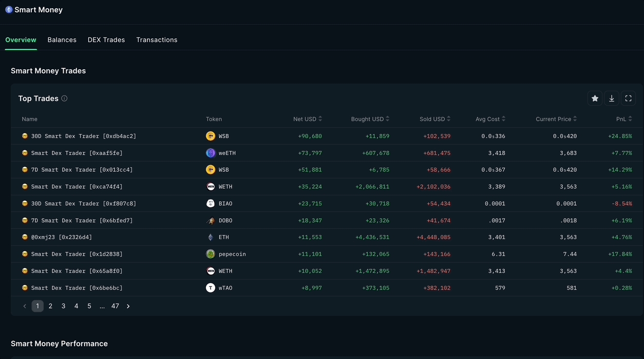Image resolution: width=644 pixels, height=359 pixels.
Task: Click the Ethereum logo next to Smart Money
Action: click(9, 10)
